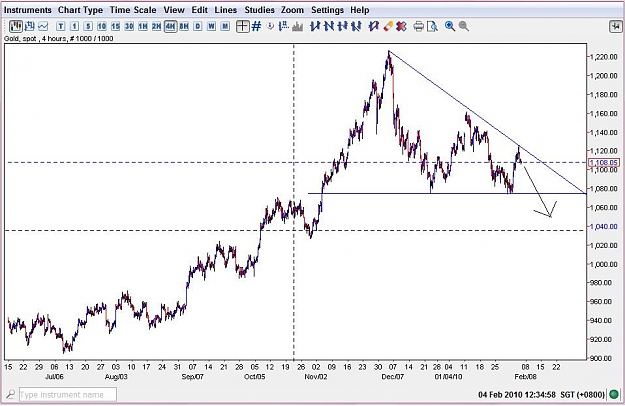Open the Settings menu
Viewport: 625px width, 406px height.
(327, 10)
